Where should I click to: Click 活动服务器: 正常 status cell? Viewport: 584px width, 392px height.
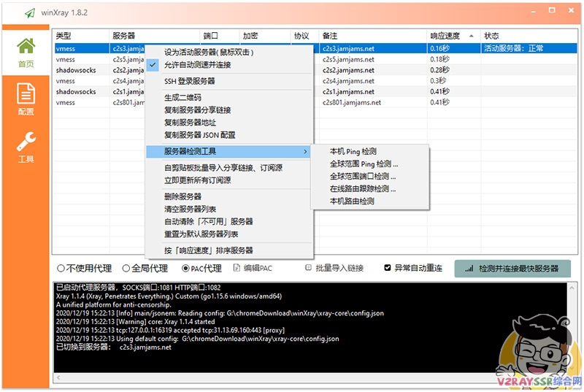pos(529,49)
